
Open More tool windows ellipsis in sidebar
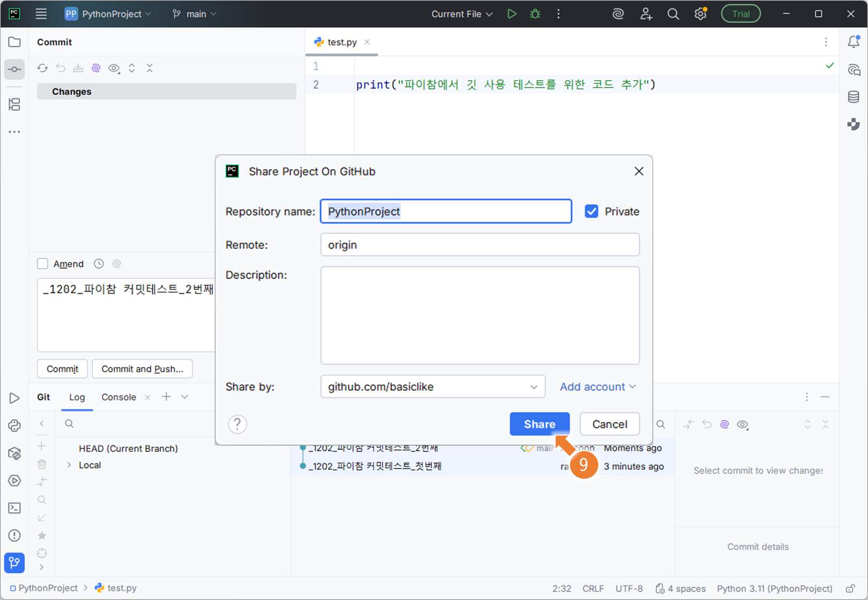pos(14,131)
